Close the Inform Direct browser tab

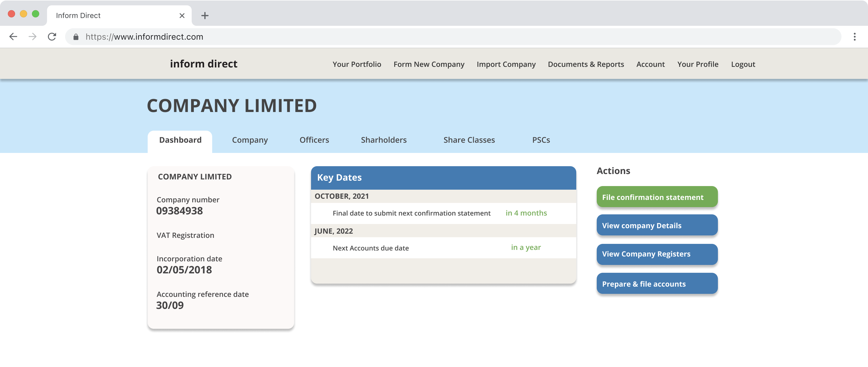coord(182,15)
